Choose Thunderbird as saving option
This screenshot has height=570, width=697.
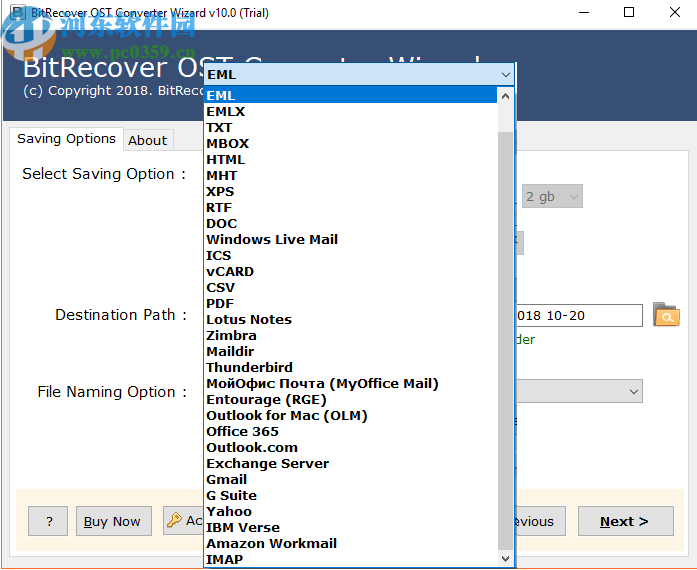(x=350, y=367)
